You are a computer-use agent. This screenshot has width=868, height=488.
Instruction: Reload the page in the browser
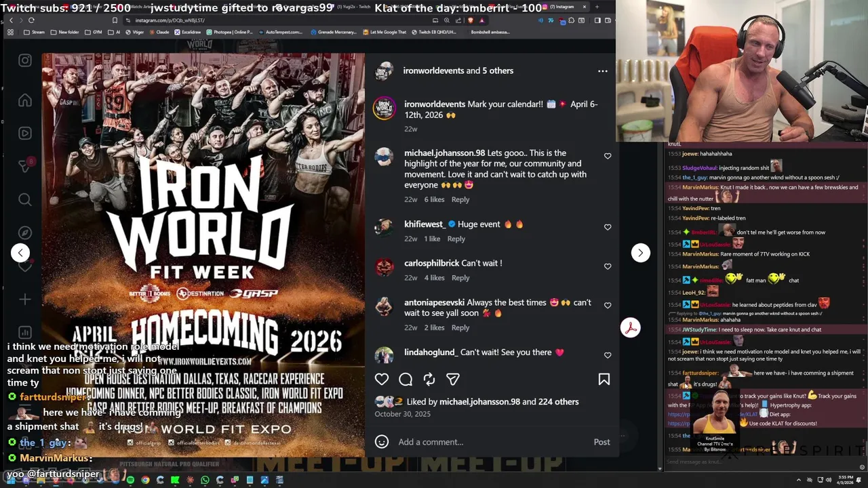[x=31, y=20]
